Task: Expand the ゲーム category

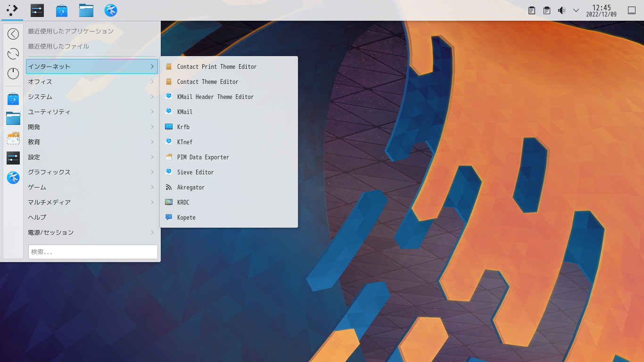Action: pos(92,187)
